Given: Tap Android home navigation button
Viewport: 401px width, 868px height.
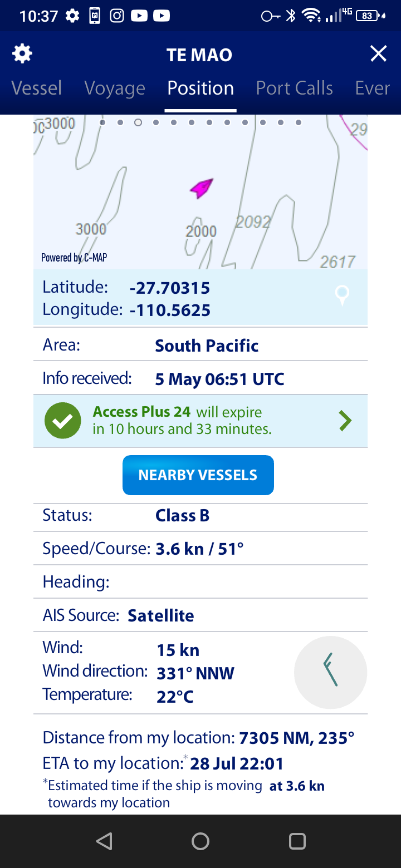Looking at the screenshot, I should pos(200,841).
